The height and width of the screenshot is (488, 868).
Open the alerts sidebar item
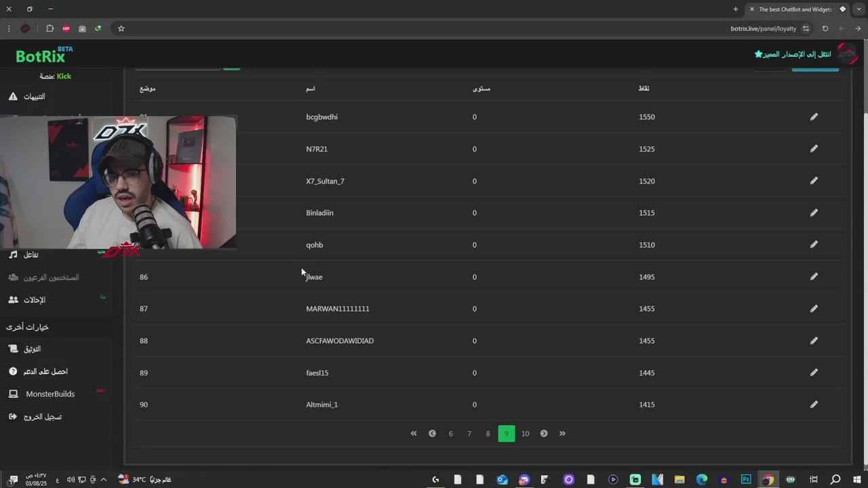(x=28, y=96)
